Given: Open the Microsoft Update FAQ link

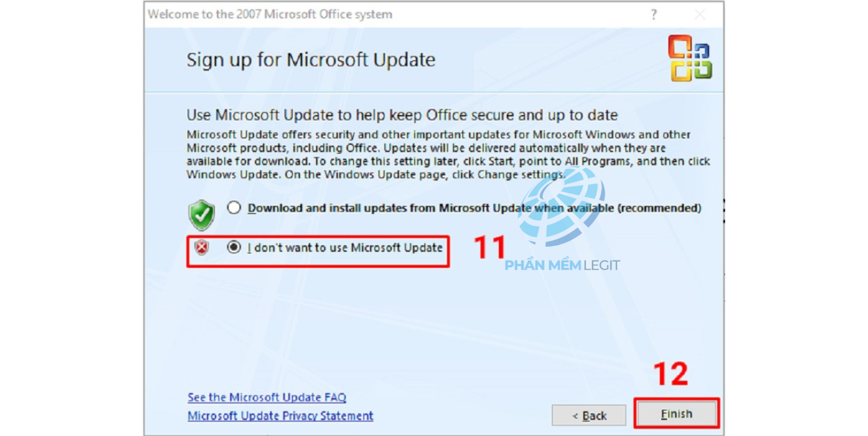Looking at the screenshot, I should point(267,397).
